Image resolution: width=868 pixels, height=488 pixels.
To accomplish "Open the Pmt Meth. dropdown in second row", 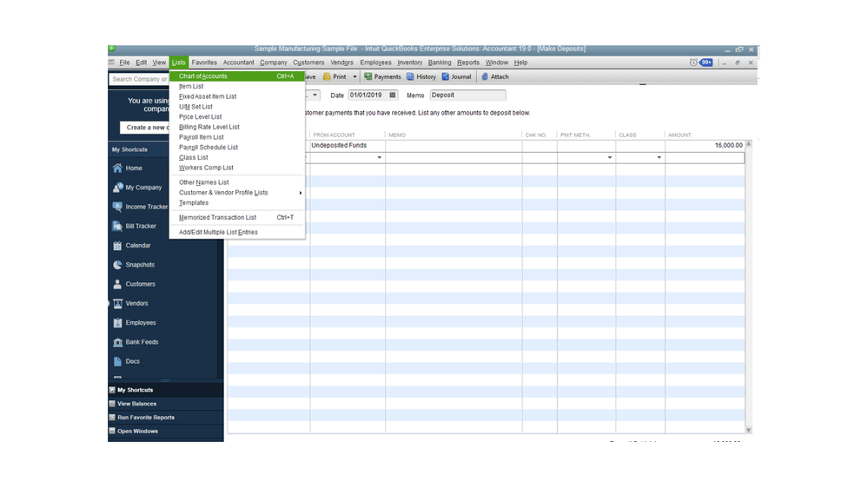I will [x=609, y=158].
